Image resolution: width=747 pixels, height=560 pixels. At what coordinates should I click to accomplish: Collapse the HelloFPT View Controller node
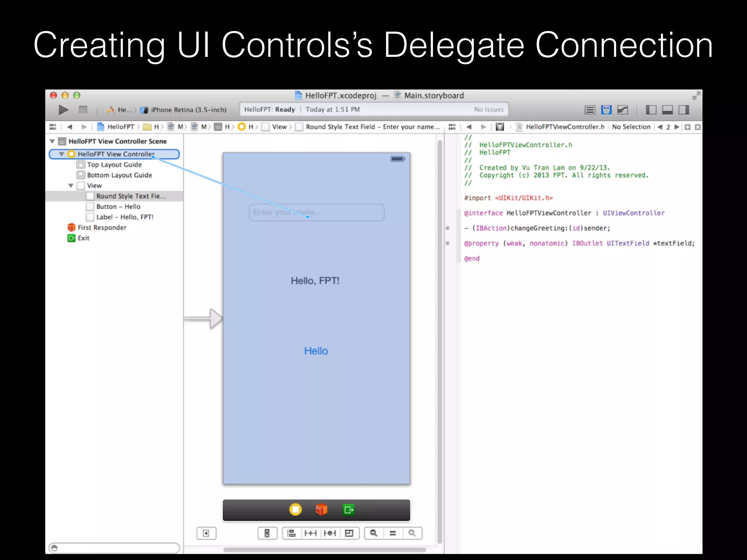[62, 154]
